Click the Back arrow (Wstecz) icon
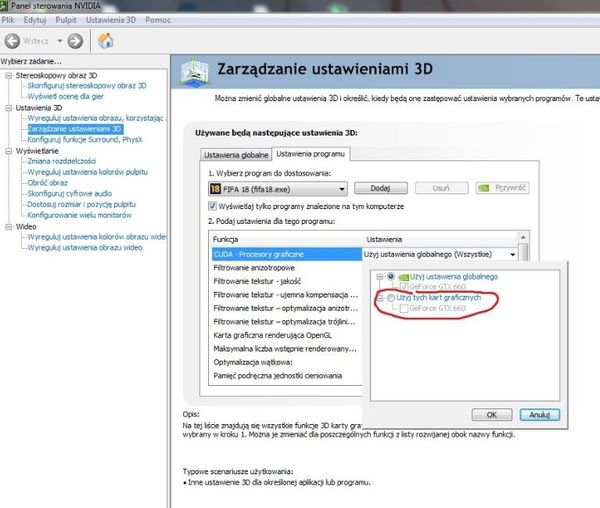 [13, 41]
